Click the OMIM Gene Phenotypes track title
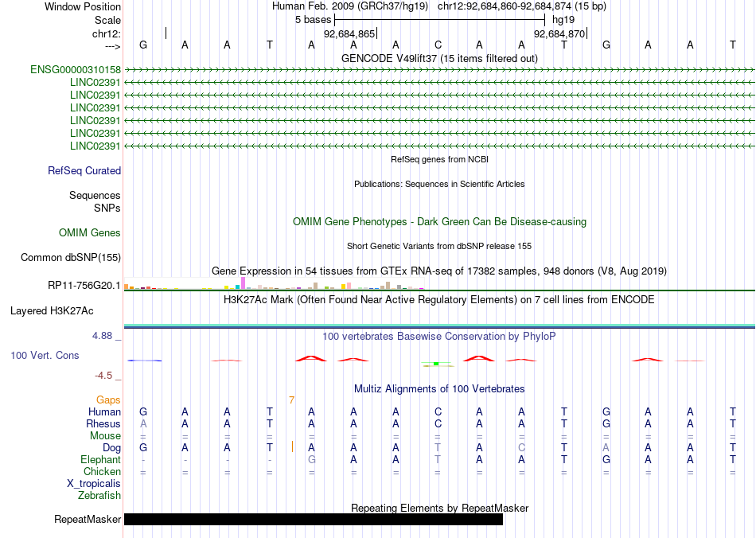The height and width of the screenshot is (538, 756). (x=440, y=222)
